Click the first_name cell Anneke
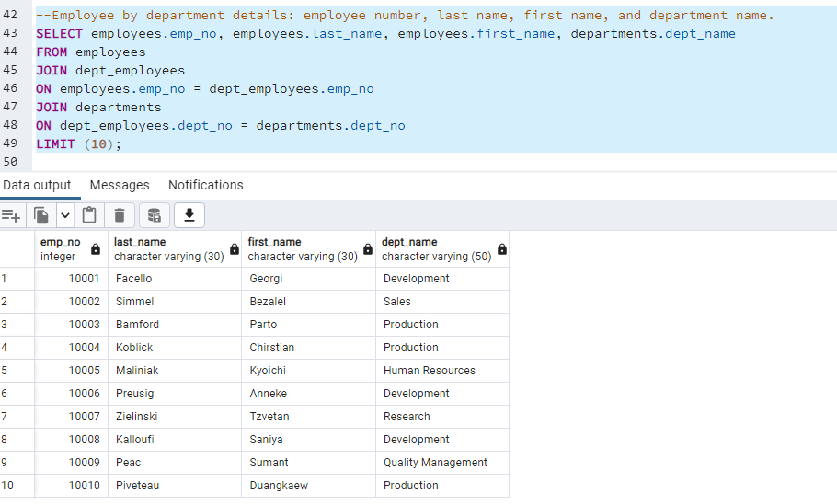The image size is (837, 504). pyautogui.click(x=308, y=394)
